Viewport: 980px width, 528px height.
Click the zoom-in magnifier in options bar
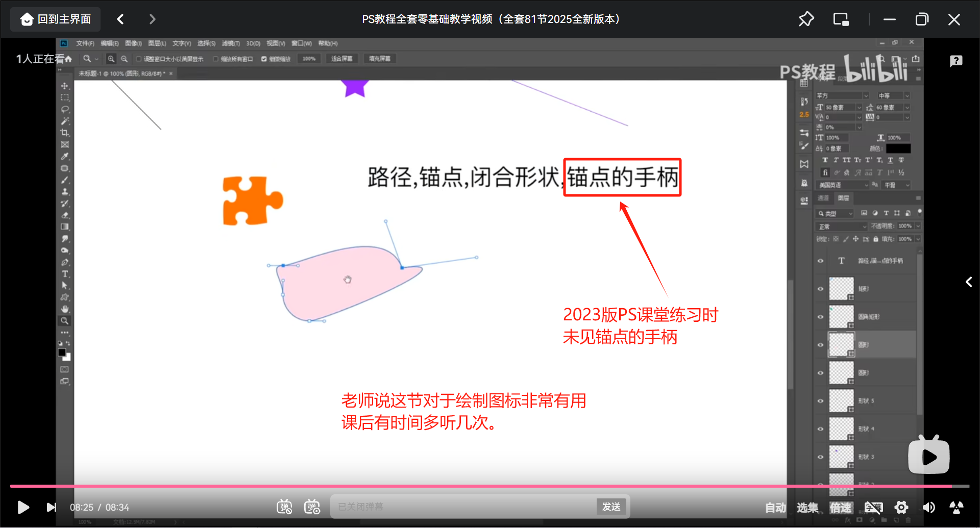point(111,59)
